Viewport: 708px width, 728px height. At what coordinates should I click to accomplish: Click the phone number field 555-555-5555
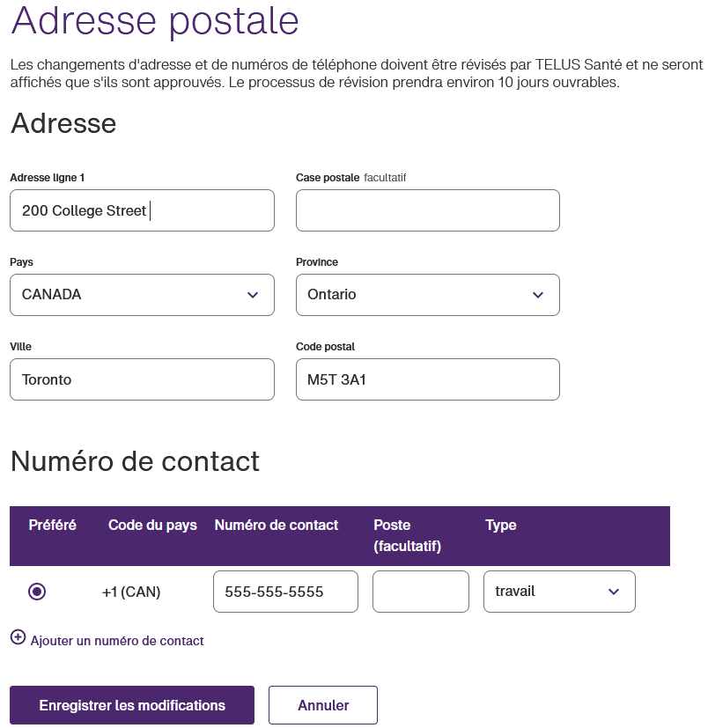click(x=285, y=592)
